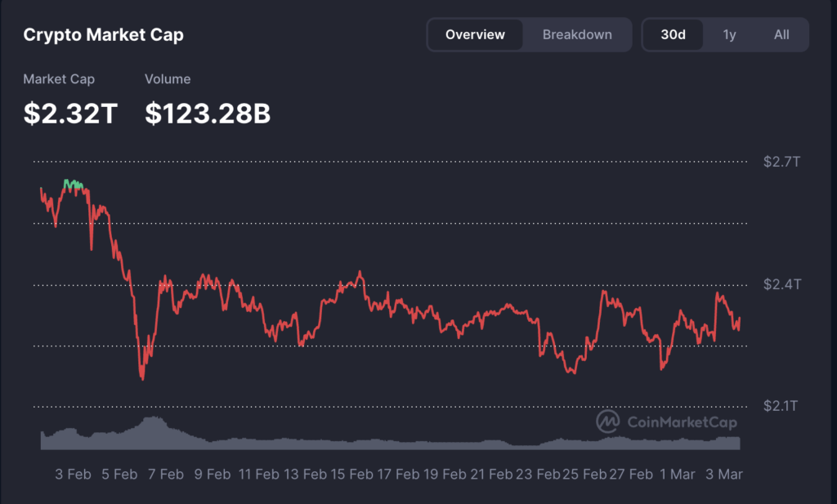837x504 pixels.
Task: Click the $2.32T market cap value
Action: (x=70, y=114)
